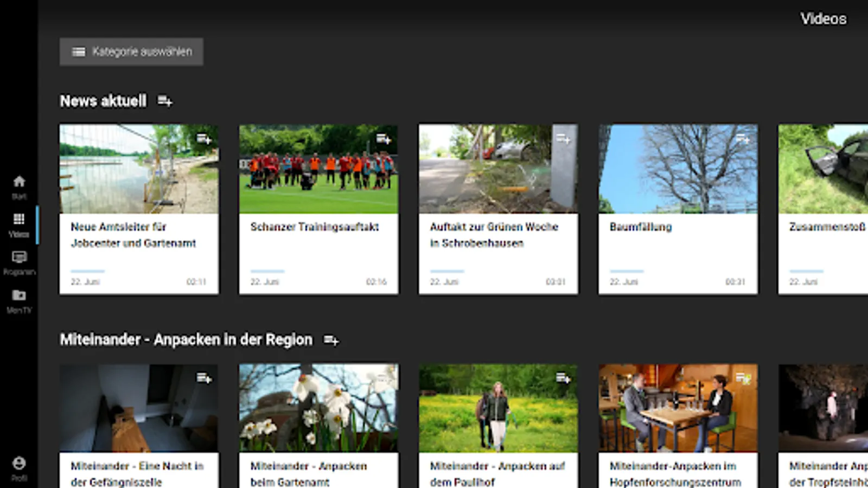Play Auftakt zur Grünen Woche thumbnail
Image resolution: width=868 pixels, height=488 pixels.
(x=498, y=169)
